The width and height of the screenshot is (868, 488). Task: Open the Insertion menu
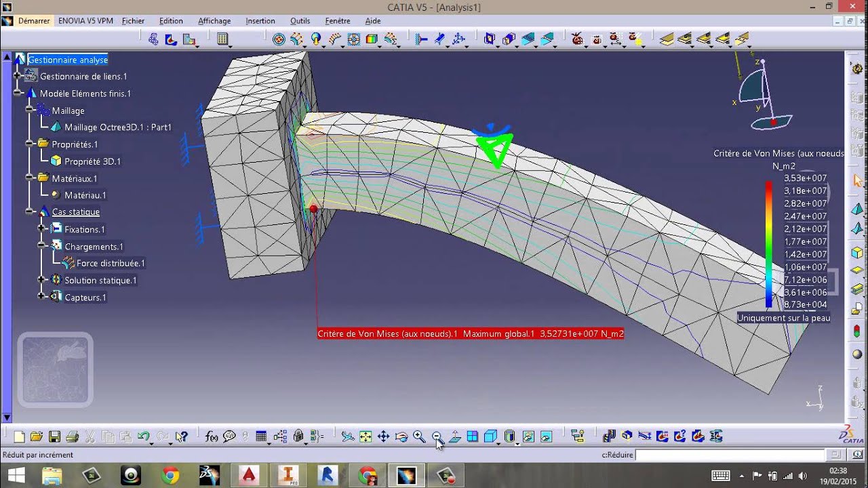260,21
